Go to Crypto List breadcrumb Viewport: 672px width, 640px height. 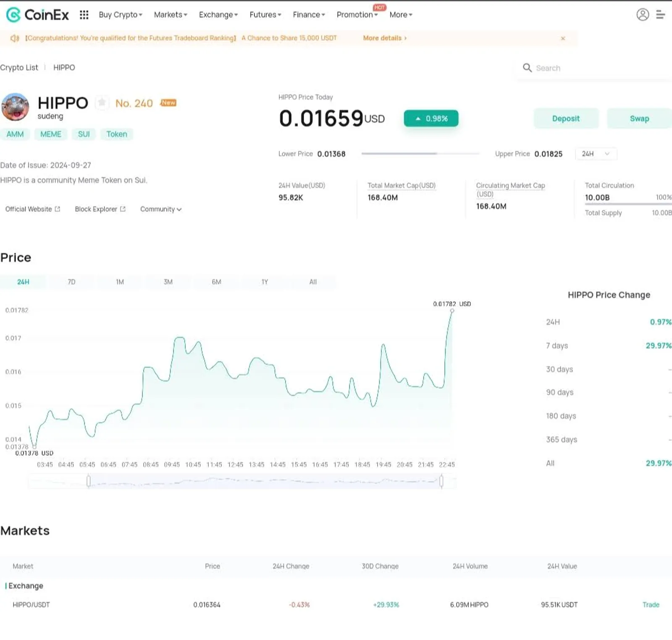click(19, 68)
